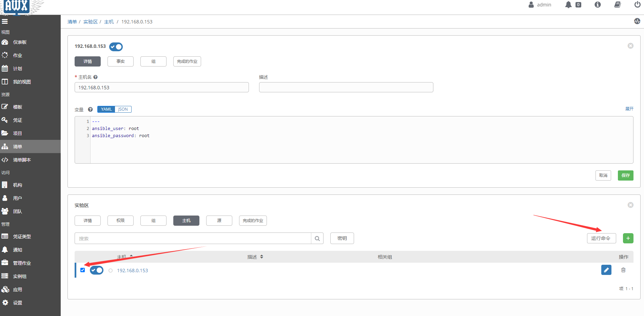
Task: Open the 事实 facts tab
Action: 120,61
